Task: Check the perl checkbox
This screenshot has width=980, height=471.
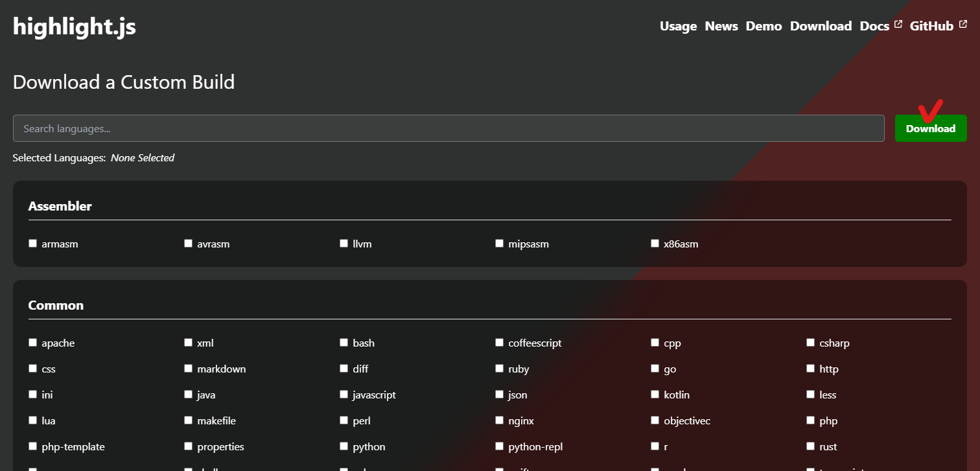Action: [344, 420]
